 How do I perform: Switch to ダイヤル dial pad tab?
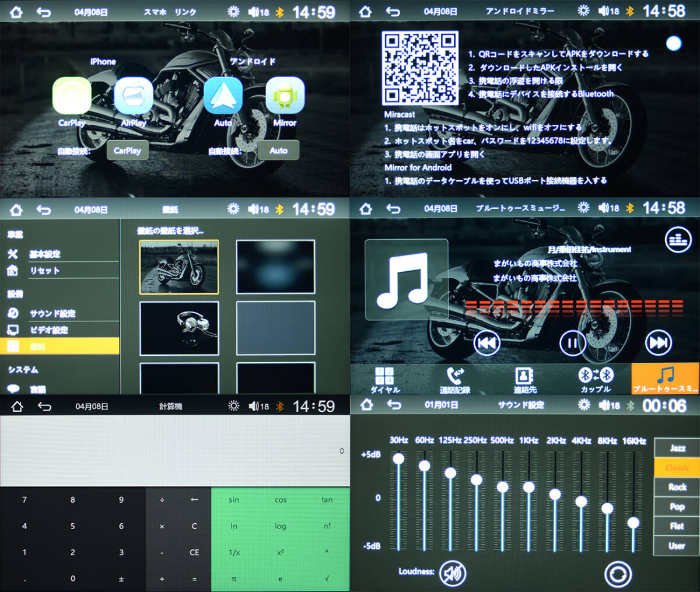point(385,379)
